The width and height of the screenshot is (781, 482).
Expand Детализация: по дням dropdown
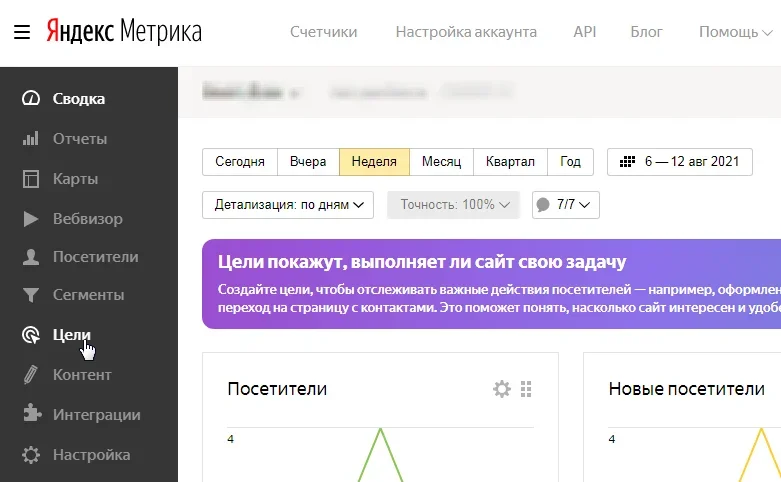click(x=288, y=205)
